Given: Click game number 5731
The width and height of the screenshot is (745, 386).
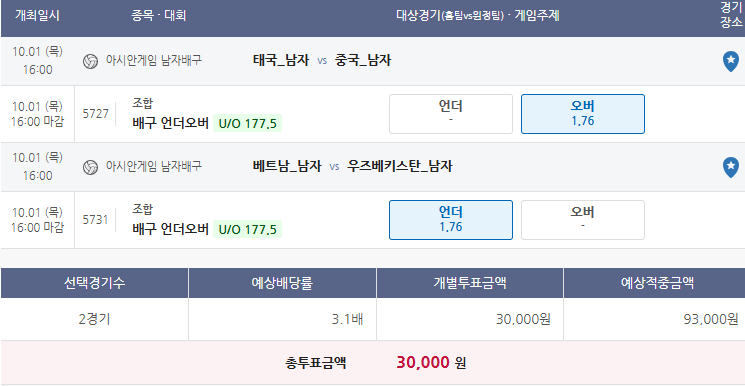Looking at the screenshot, I should pyautogui.click(x=96, y=220).
